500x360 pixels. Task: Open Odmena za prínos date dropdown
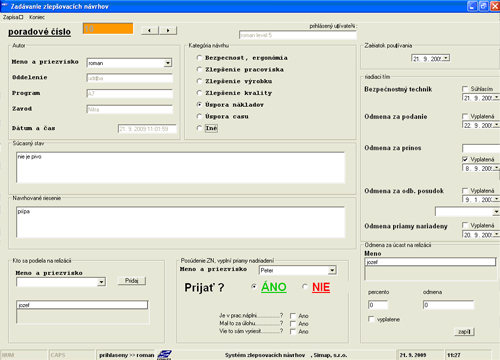tap(496, 168)
